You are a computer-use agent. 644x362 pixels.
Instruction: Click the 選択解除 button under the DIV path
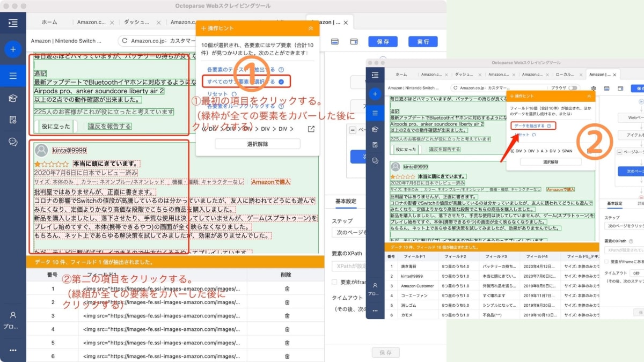[258, 144]
